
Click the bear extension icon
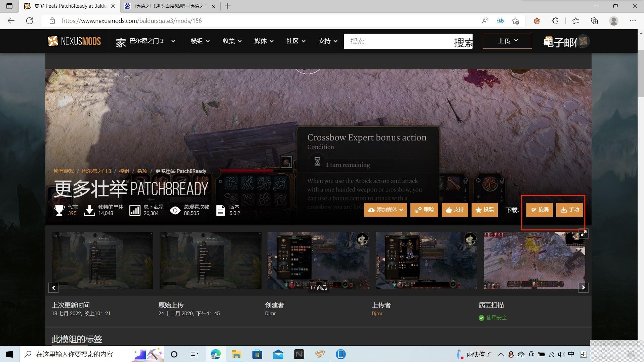click(x=537, y=21)
